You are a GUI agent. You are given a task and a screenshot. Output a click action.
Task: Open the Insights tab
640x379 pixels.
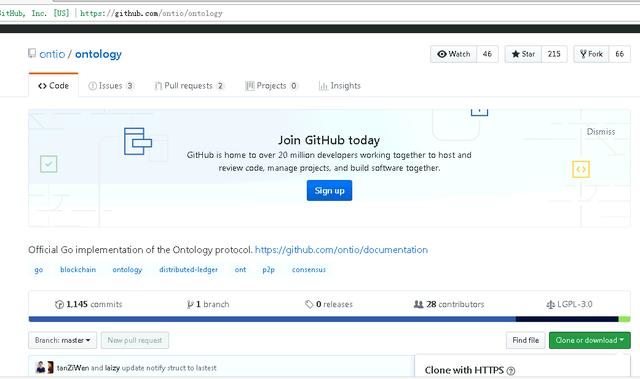click(x=340, y=86)
